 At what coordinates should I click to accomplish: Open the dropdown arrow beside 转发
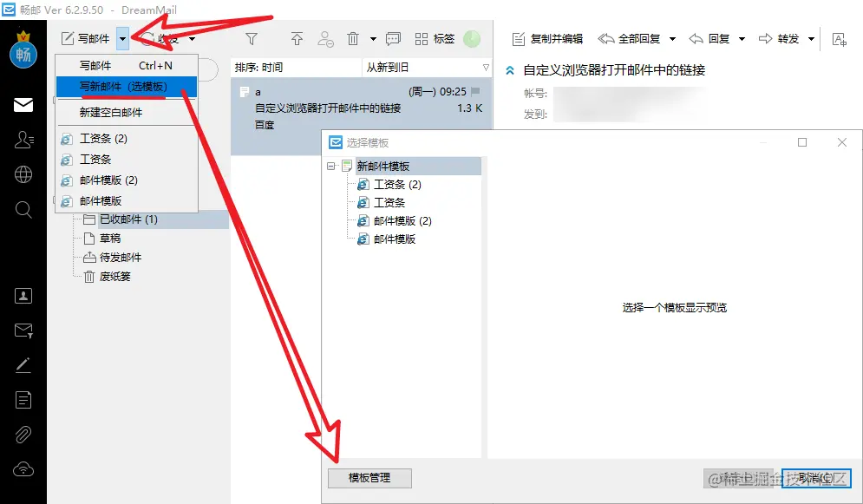[x=811, y=39]
